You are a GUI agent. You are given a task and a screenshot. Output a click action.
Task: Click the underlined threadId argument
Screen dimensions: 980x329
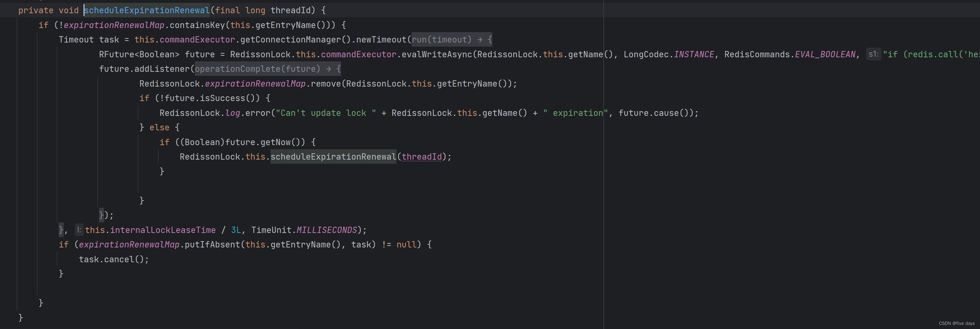click(x=421, y=156)
